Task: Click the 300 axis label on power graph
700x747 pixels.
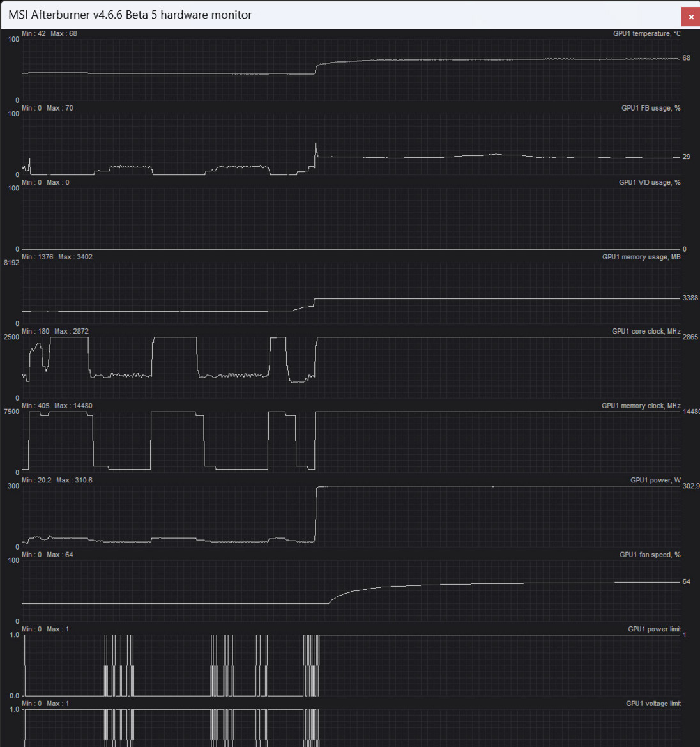Action: pyautogui.click(x=13, y=486)
